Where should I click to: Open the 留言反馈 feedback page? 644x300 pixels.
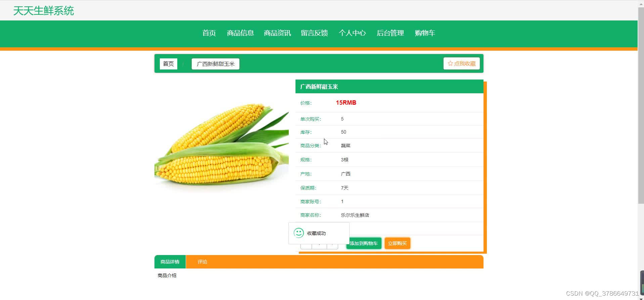pyautogui.click(x=314, y=33)
